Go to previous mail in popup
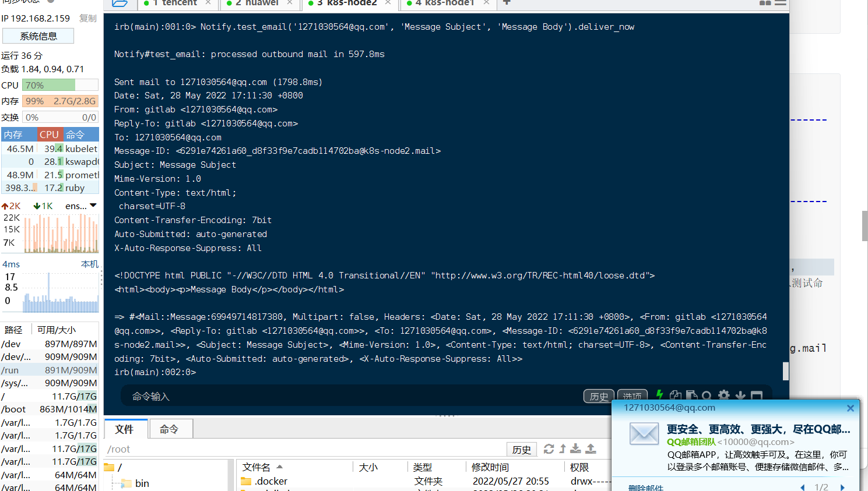 [803, 488]
